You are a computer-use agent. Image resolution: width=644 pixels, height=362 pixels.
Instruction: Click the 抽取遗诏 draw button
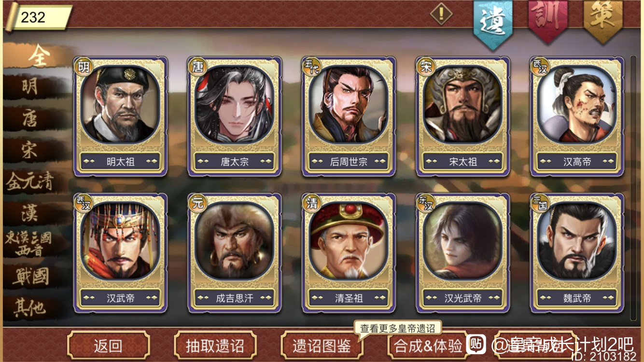[x=215, y=346]
